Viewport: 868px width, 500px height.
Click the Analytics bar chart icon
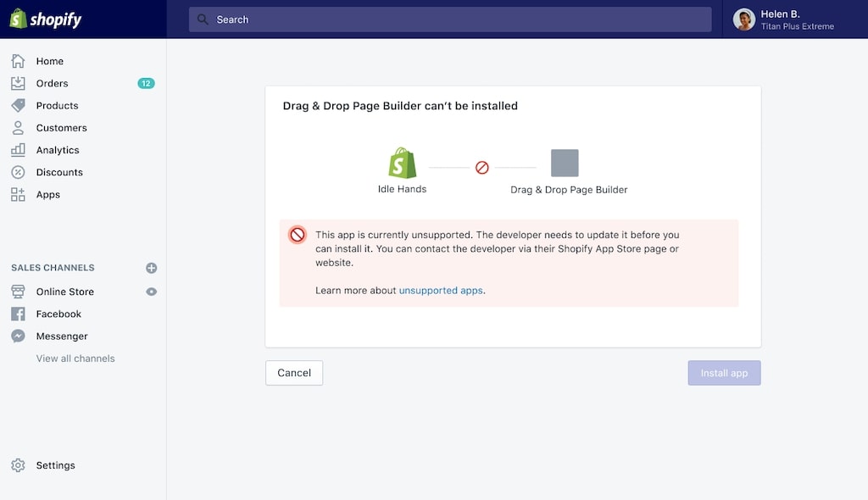click(18, 150)
